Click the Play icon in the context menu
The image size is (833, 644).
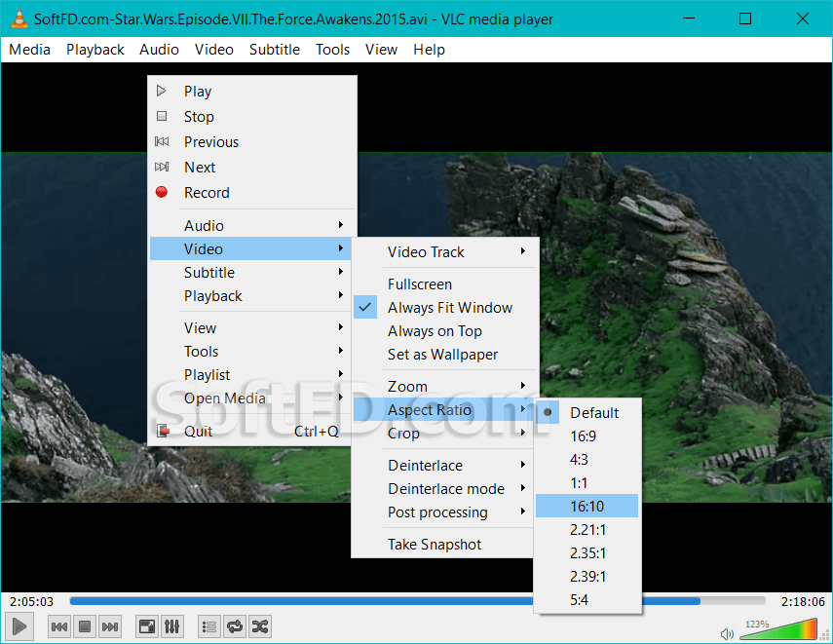(x=162, y=91)
